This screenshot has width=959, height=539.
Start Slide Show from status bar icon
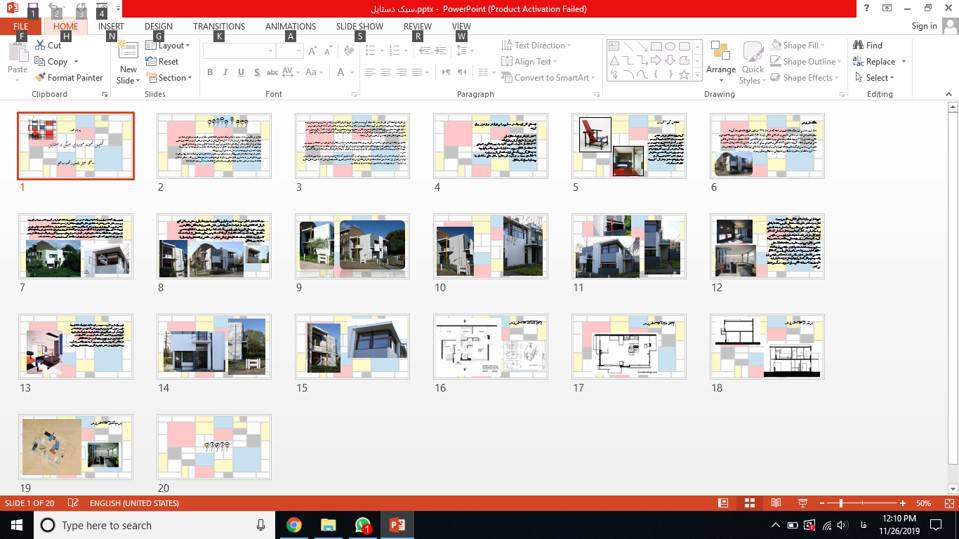coord(802,503)
